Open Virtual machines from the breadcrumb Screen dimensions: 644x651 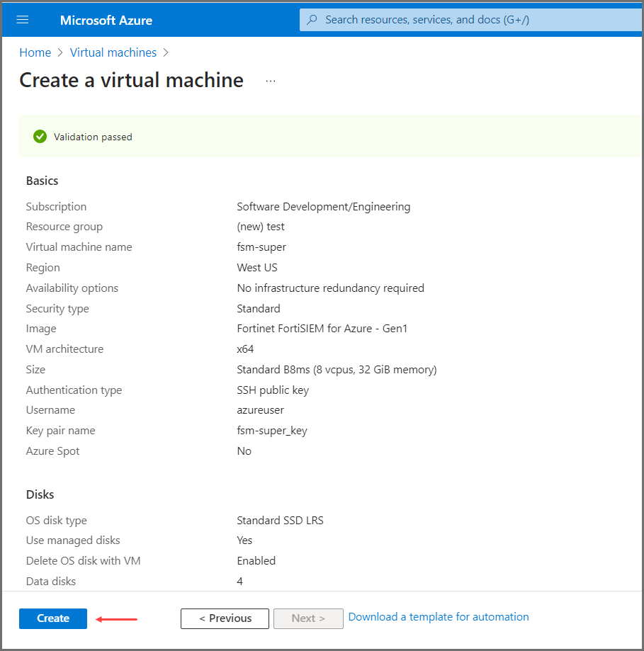point(113,52)
